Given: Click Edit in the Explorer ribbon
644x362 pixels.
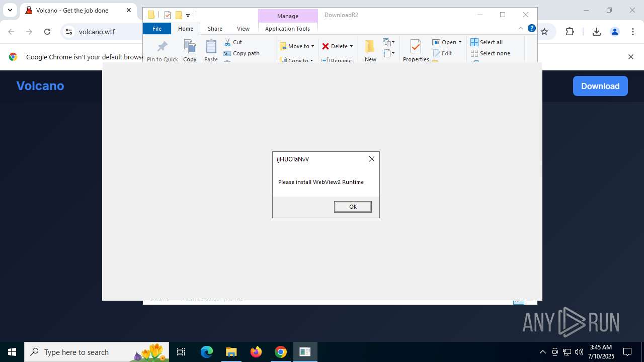Looking at the screenshot, I should click(442, 53).
